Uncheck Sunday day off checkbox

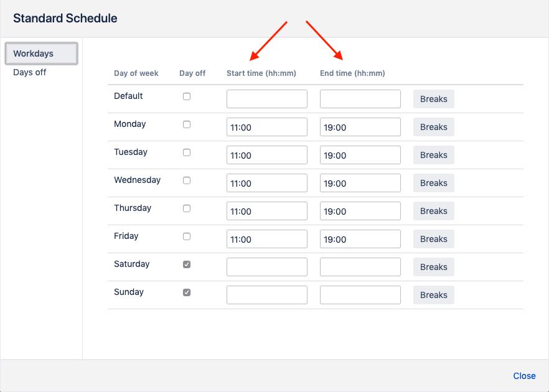(187, 292)
